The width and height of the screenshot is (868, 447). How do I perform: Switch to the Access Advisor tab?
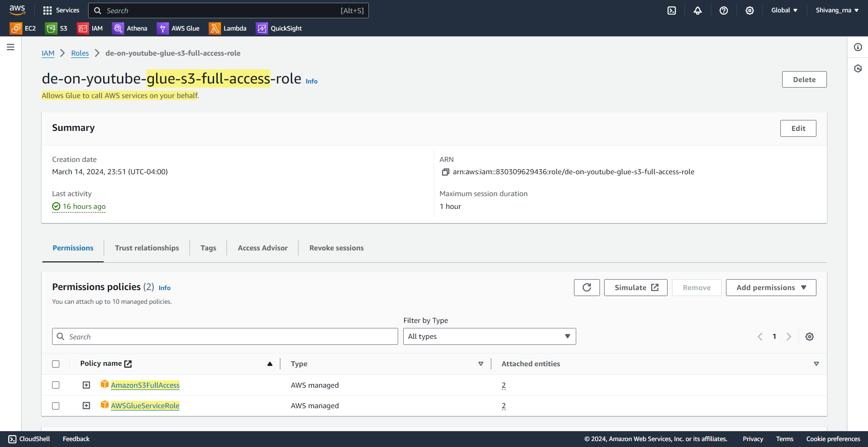click(x=263, y=248)
